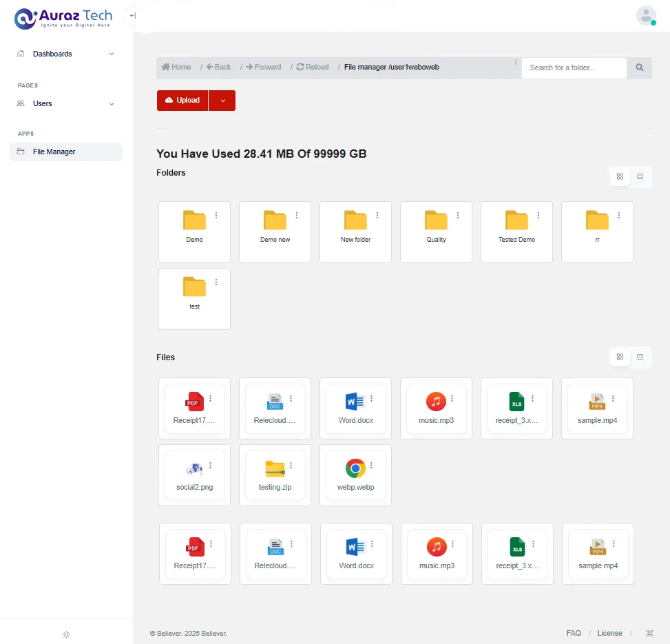Viewport: 670px width, 644px height.
Task: Switch Files section to grid view
Action: coord(620,357)
